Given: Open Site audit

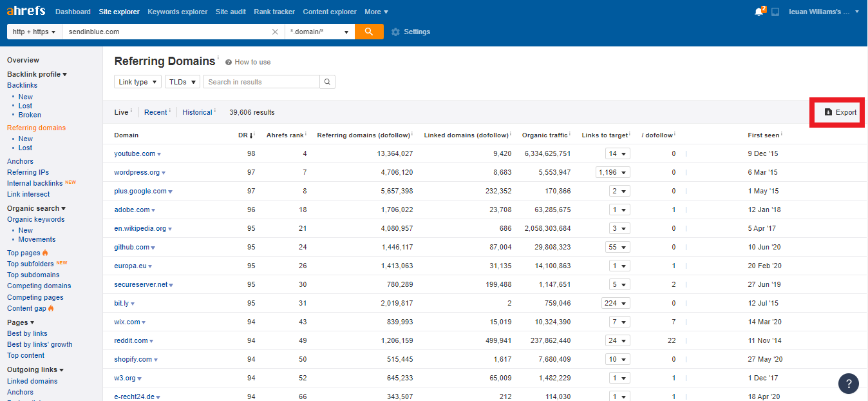Looking at the screenshot, I should 231,12.
